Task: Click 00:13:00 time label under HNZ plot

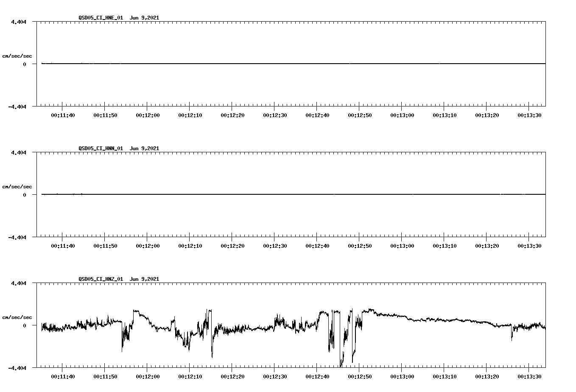Action: 402,377
